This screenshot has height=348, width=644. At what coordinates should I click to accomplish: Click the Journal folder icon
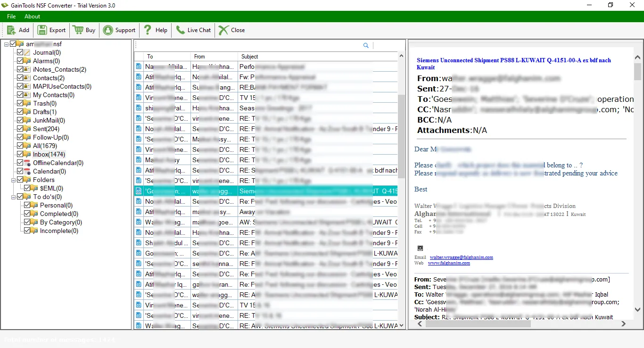pos(28,52)
